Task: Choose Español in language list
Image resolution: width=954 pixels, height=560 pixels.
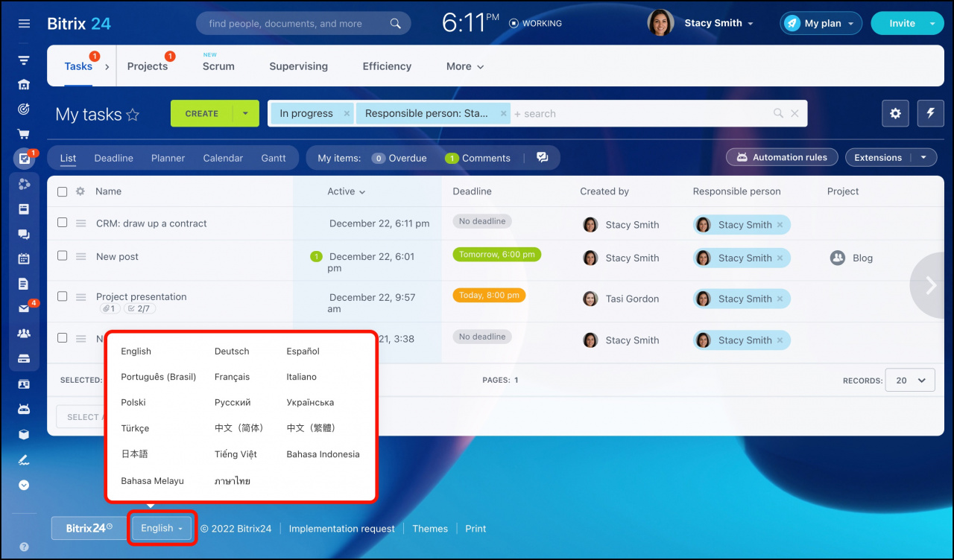Action: click(303, 351)
